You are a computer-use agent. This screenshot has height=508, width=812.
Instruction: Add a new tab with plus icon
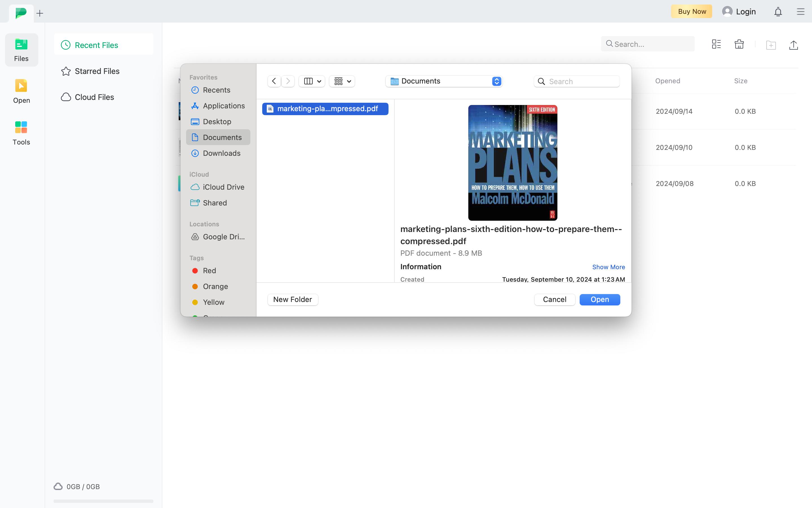40,14
